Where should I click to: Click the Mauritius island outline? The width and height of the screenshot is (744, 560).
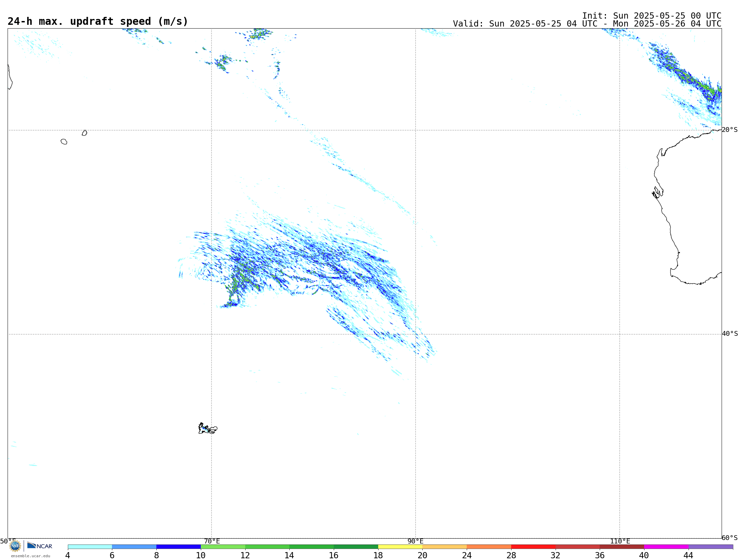pyautogui.click(x=84, y=133)
